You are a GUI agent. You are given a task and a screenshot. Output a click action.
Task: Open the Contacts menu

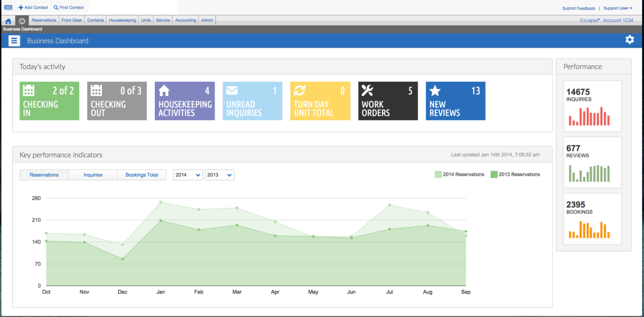point(96,20)
